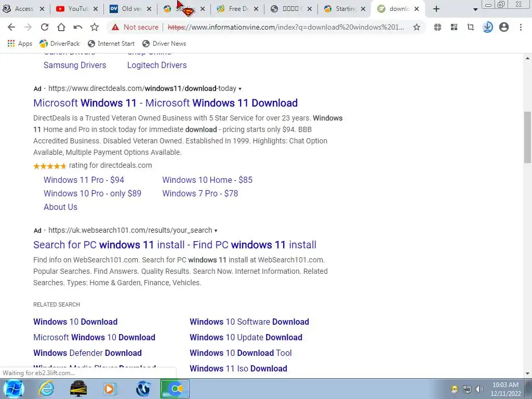532x399 pixels.
Task: Click the forward navigation arrow
Action: 28,27
